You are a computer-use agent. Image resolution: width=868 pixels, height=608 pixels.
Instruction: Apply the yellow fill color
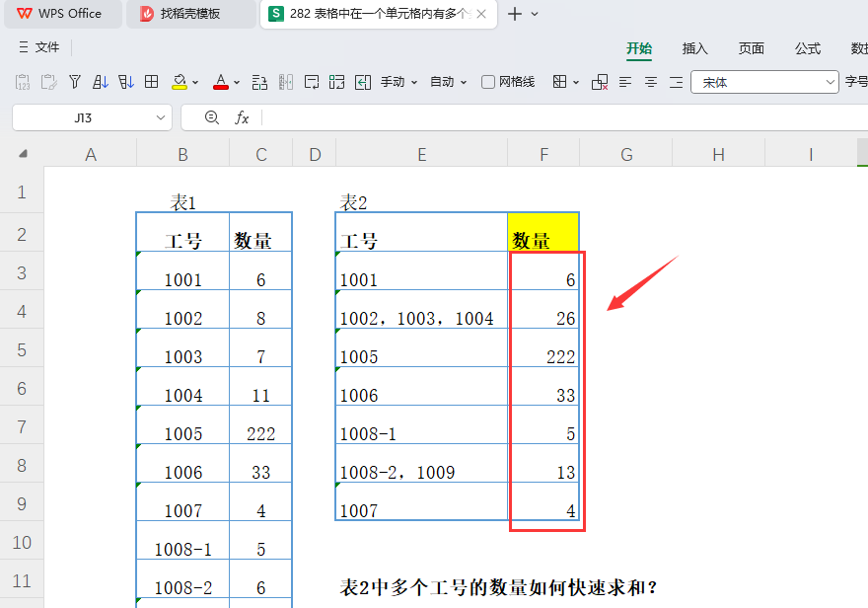pyautogui.click(x=180, y=83)
